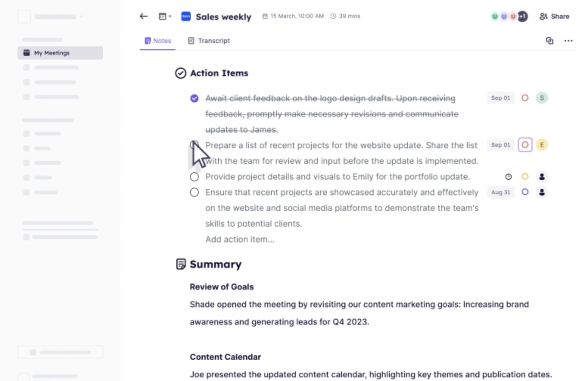Screen dimensions: 588x381
Task: Click the copy notes icon
Action: [x=549, y=41]
